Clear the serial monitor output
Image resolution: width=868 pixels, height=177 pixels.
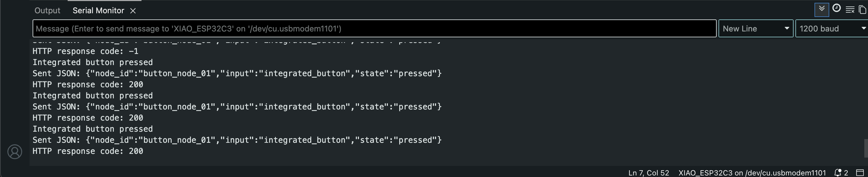pos(850,10)
